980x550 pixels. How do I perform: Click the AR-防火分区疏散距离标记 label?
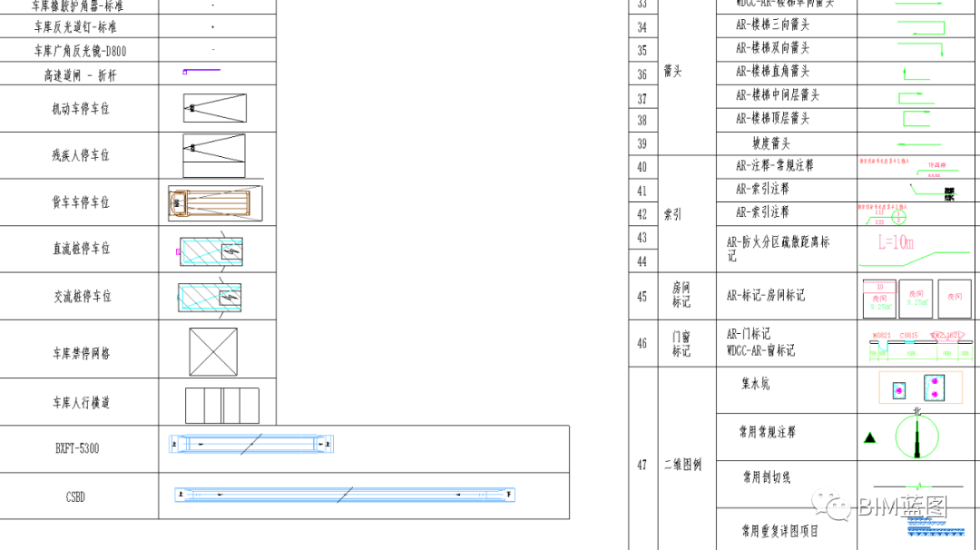(779, 249)
